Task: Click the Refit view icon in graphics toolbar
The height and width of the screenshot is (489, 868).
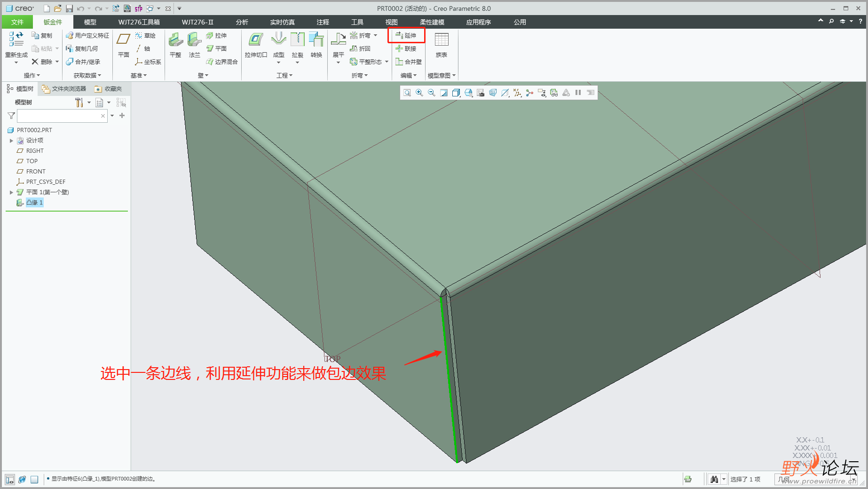Action: pyautogui.click(x=407, y=93)
